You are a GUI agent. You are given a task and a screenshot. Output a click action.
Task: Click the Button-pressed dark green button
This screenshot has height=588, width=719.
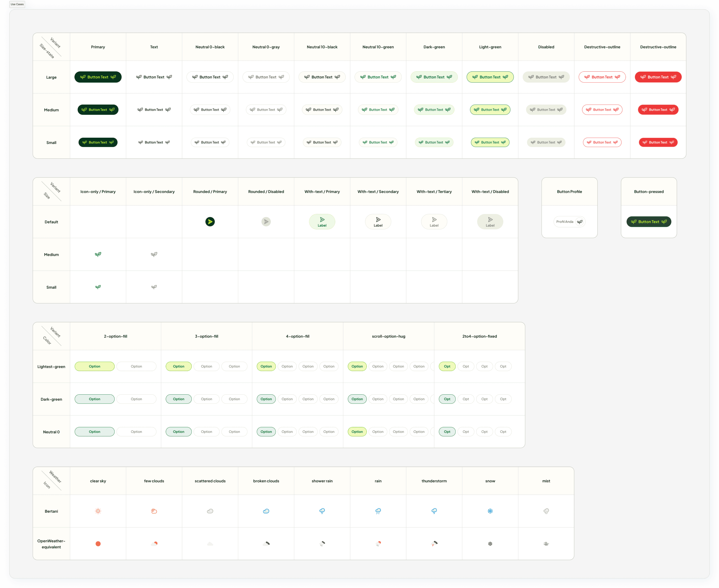648,221
